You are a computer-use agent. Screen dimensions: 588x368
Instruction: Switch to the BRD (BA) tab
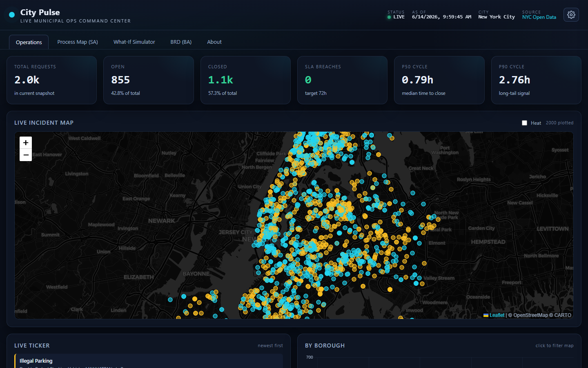tap(181, 42)
